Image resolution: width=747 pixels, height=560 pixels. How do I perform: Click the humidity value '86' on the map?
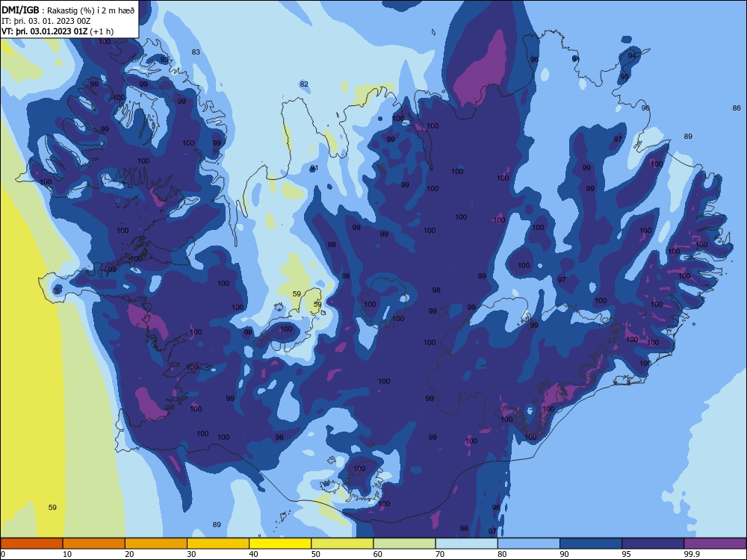click(737, 108)
